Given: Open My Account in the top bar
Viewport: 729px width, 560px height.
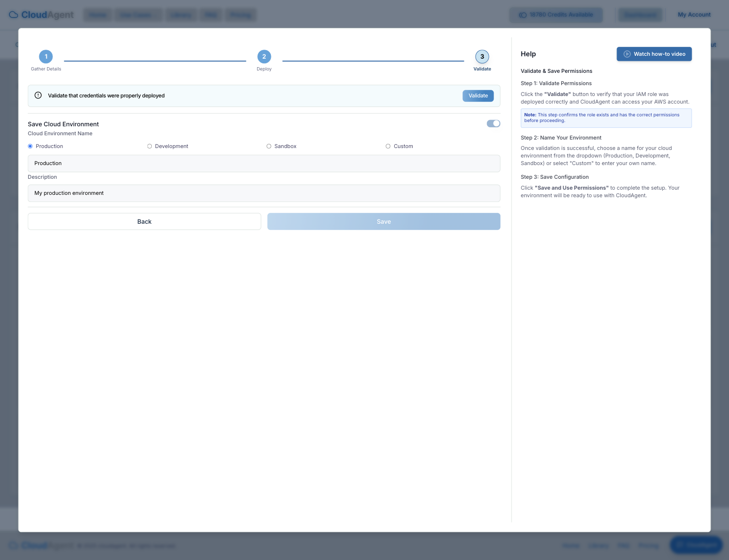Looking at the screenshot, I should pyautogui.click(x=694, y=15).
